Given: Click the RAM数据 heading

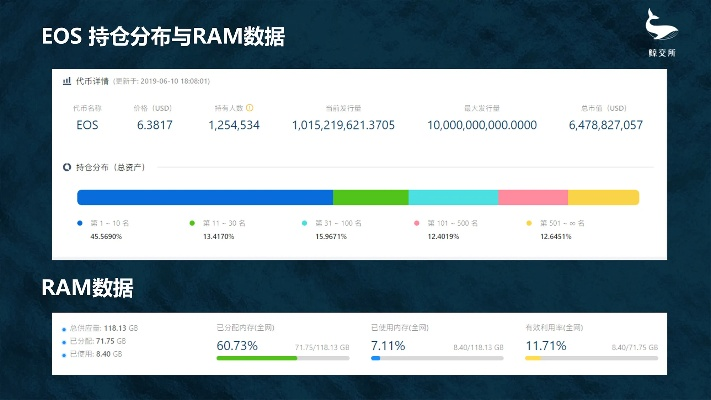Looking at the screenshot, I should (x=88, y=288).
